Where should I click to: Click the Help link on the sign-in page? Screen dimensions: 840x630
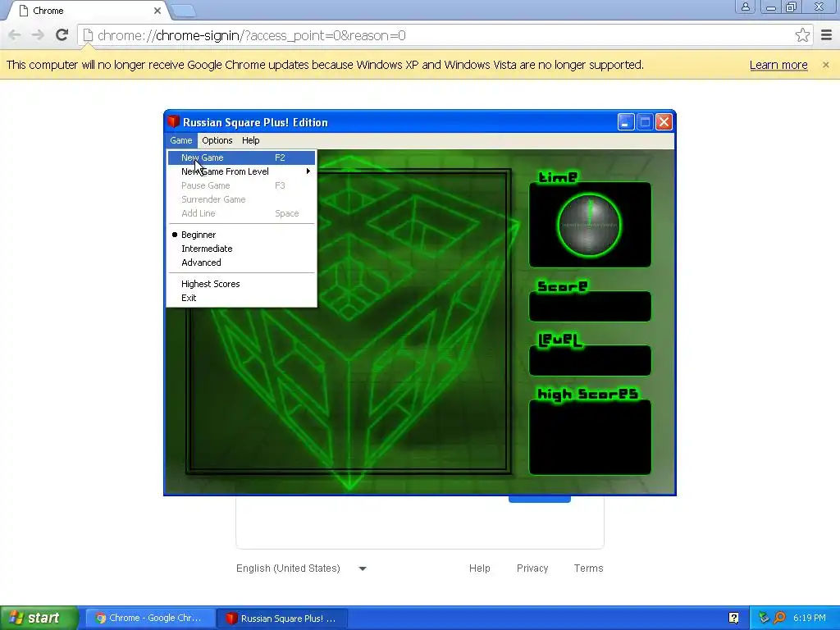point(479,568)
